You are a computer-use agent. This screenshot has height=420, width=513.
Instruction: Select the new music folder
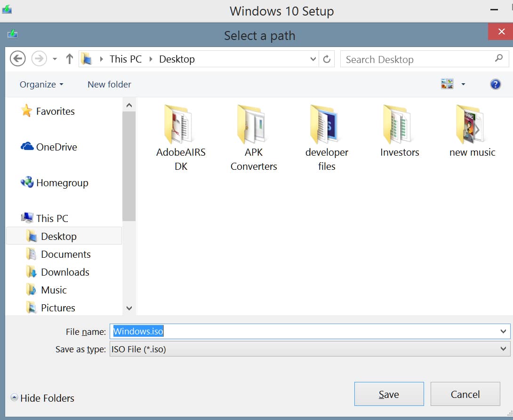[472, 131]
